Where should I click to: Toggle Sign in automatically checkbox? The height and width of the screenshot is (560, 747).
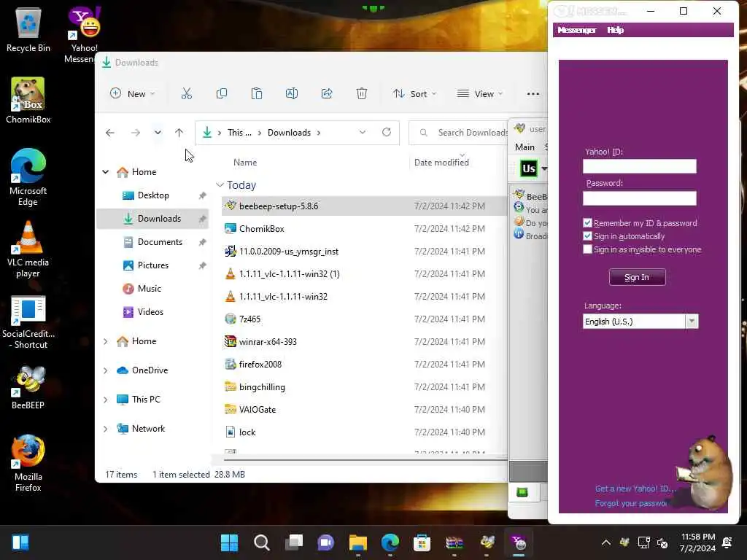pos(587,236)
